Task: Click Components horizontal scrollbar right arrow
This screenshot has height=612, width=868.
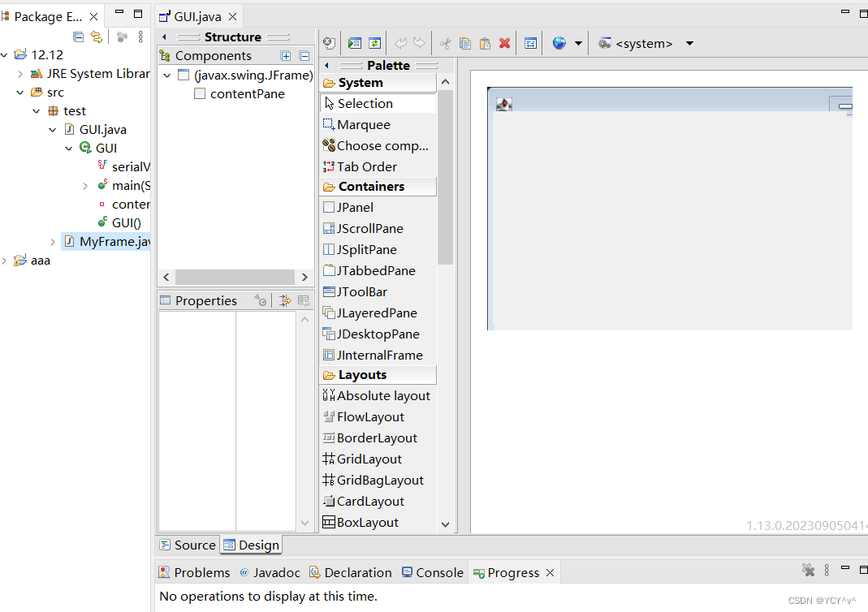Action: tap(304, 277)
